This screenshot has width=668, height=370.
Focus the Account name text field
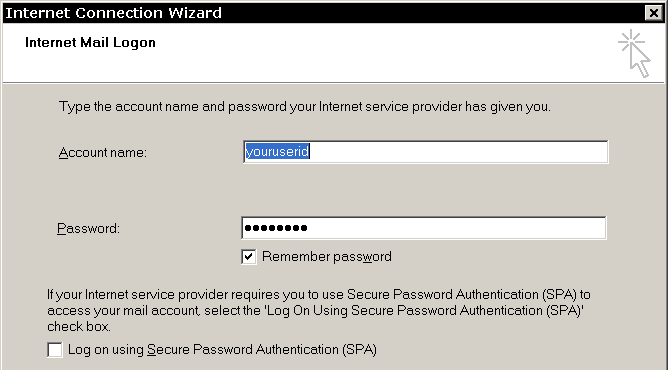(426, 152)
